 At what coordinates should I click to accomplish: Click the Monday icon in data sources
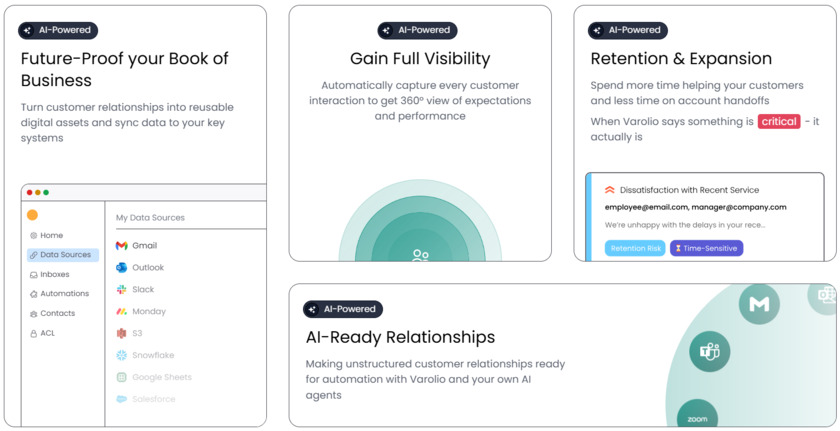[x=121, y=312]
